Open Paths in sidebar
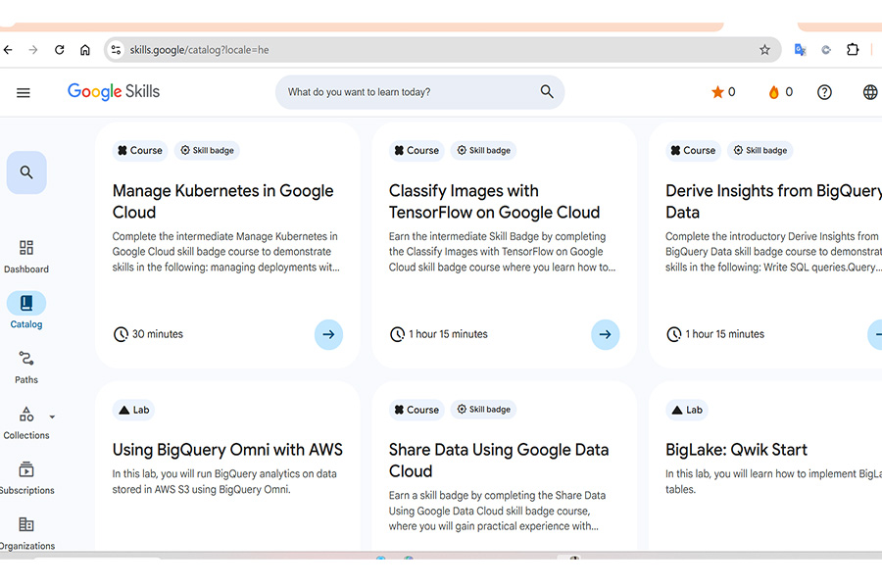 (x=26, y=367)
